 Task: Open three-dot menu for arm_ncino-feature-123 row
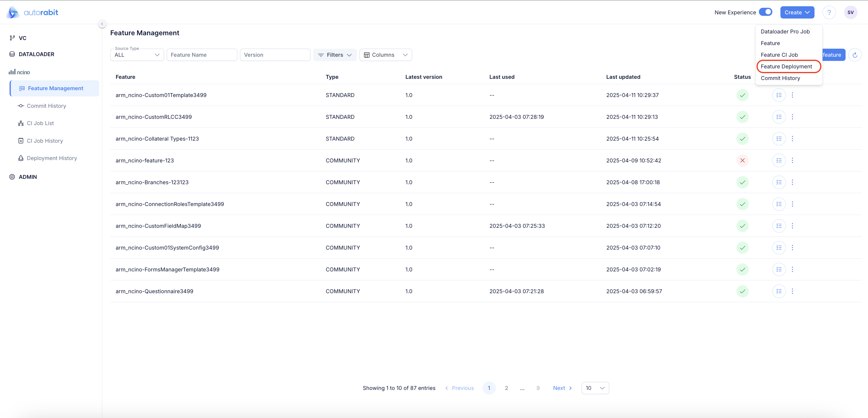[792, 161]
